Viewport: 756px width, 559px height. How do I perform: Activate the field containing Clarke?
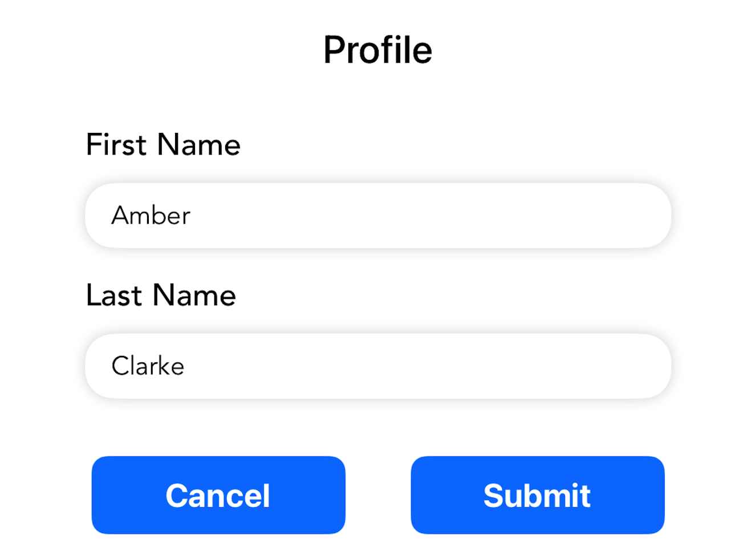(378, 366)
